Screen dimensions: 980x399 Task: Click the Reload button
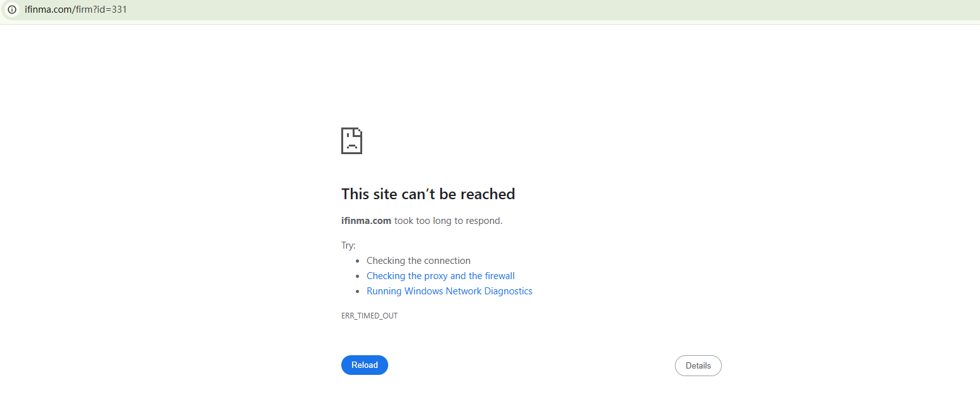coord(365,365)
